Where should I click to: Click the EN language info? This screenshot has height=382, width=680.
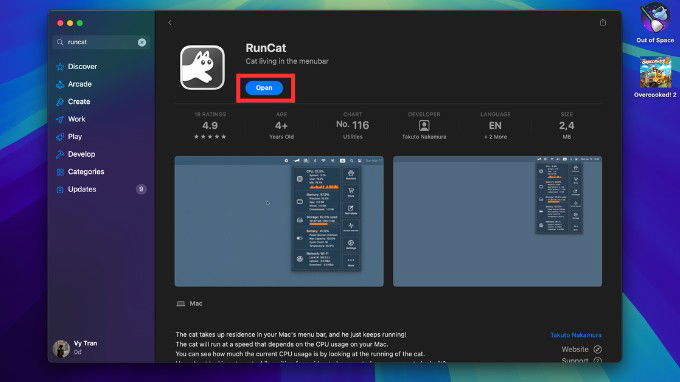point(495,126)
